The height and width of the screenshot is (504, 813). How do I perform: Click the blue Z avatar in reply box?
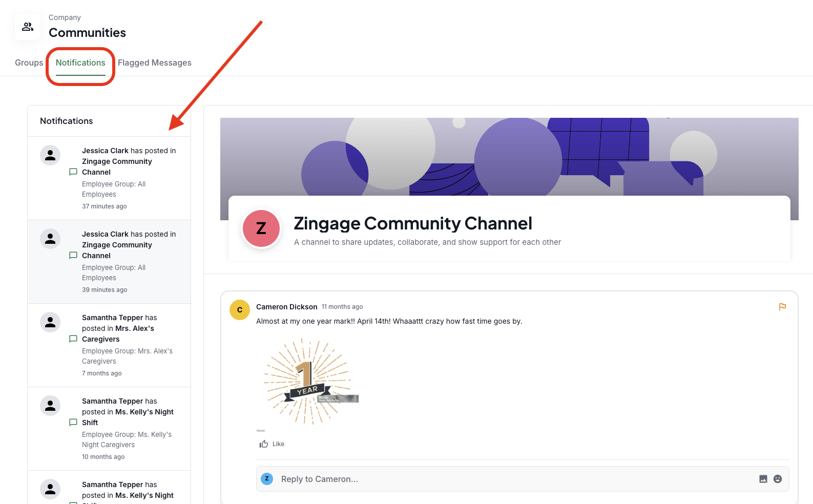coord(267,478)
